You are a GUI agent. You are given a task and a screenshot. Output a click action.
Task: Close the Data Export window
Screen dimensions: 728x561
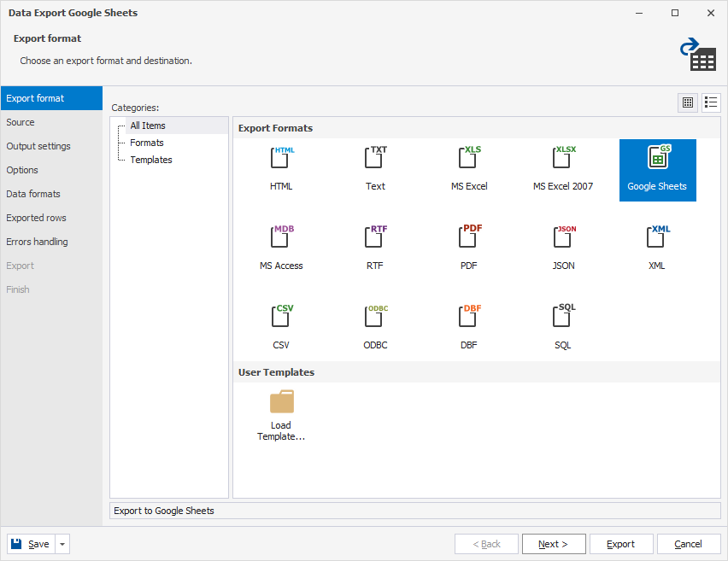(x=711, y=13)
